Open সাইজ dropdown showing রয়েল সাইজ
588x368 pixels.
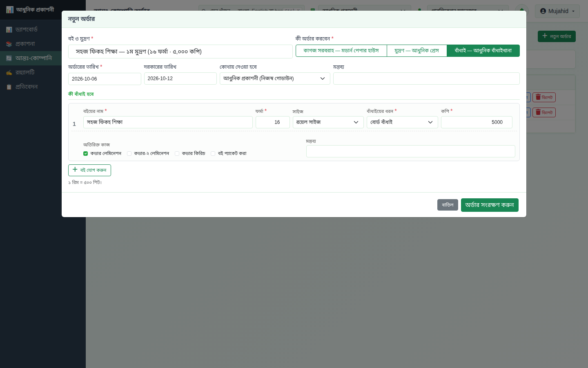pyautogui.click(x=328, y=122)
